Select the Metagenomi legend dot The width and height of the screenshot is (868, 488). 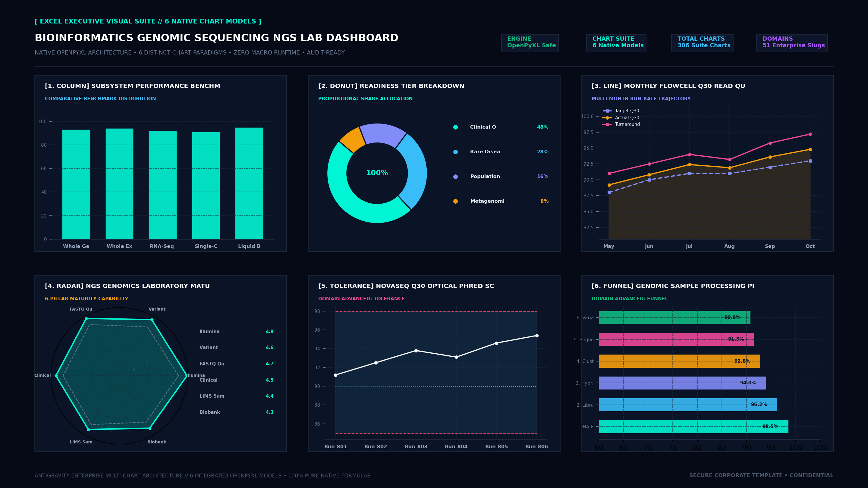point(456,202)
